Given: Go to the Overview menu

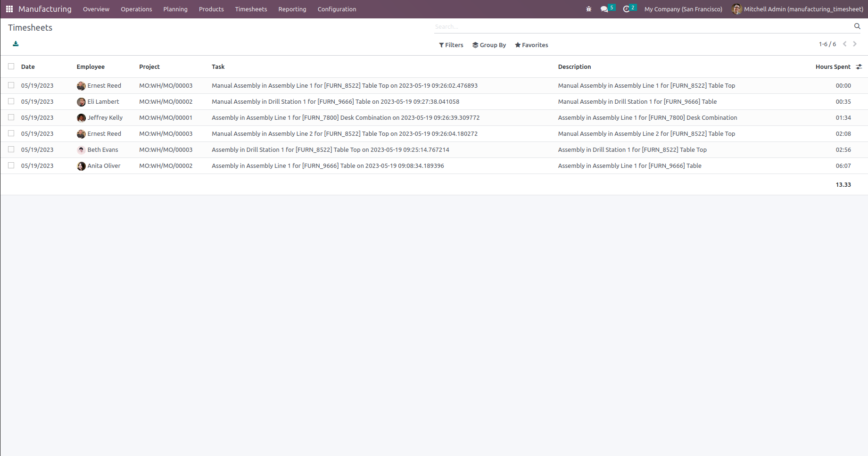Looking at the screenshot, I should coord(96,9).
